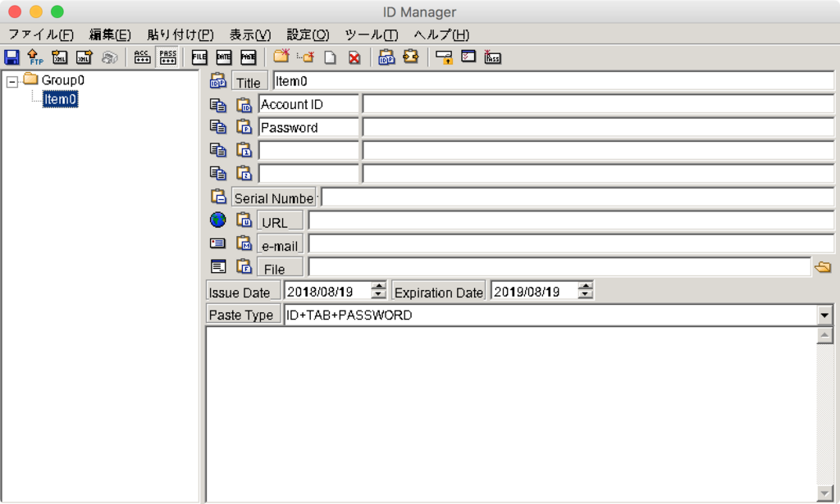Image resolution: width=840 pixels, height=504 pixels.
Task: Click the Issue Date spinner up arrow
Action: 379,286
